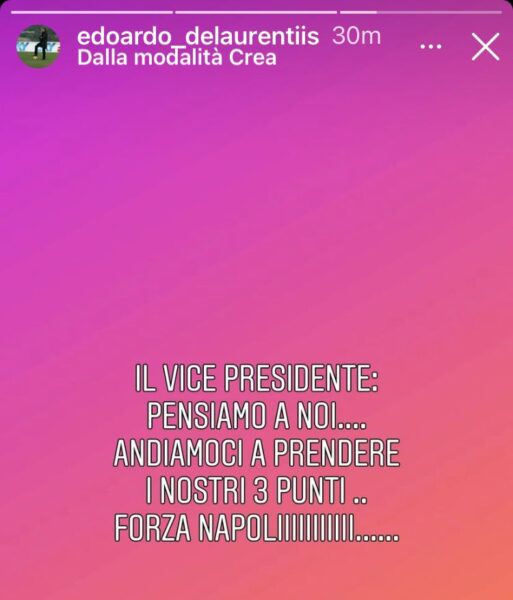The image size is (513, 600).
Task: Tap the FORZA NAPOLIIIII closing line
Action: pyautogui.click(x=257, y=528)
